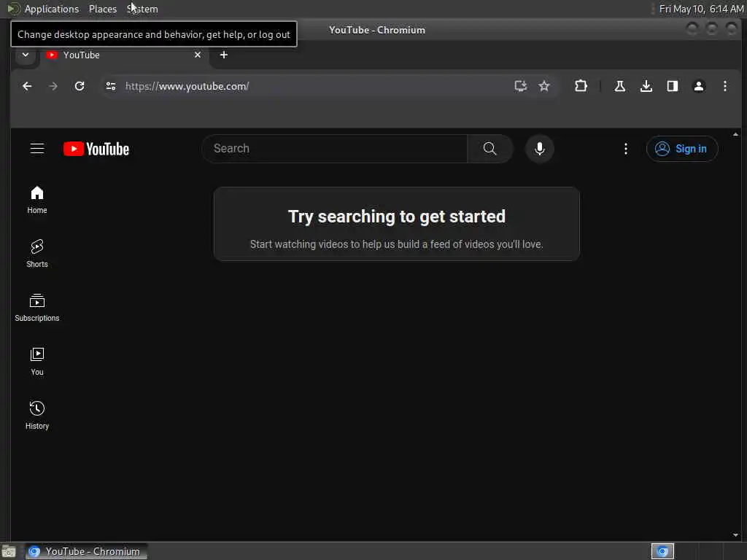Click the YouTube logo

(x=96, y=149)
